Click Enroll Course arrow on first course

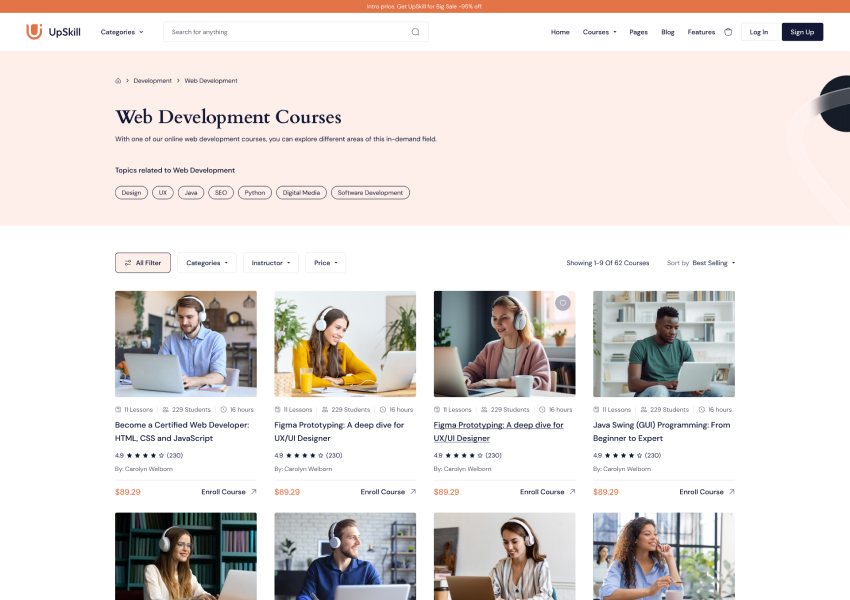pyautogui.click(x=253, y=492)
